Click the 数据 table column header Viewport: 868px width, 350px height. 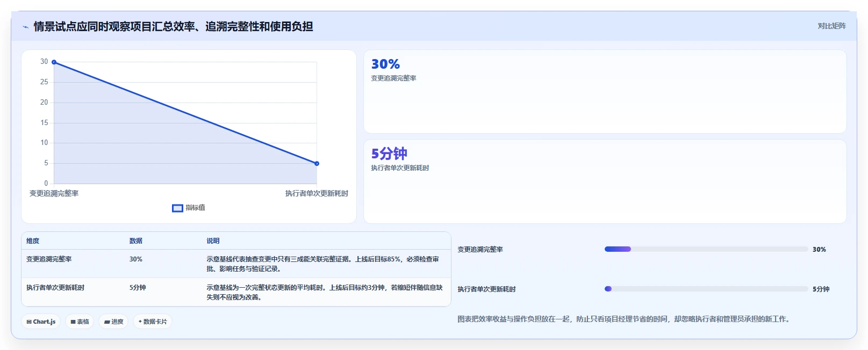(136, 241)
